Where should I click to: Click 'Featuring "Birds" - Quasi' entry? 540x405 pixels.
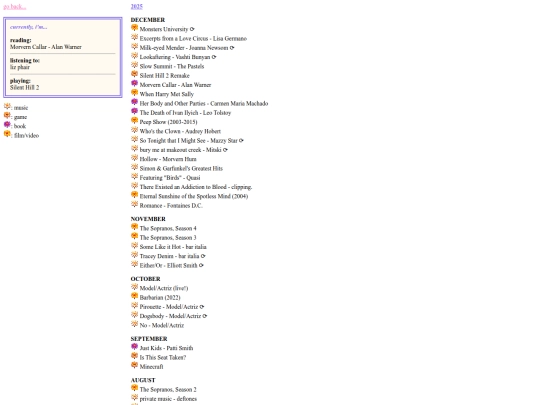[x=170, y=178]
